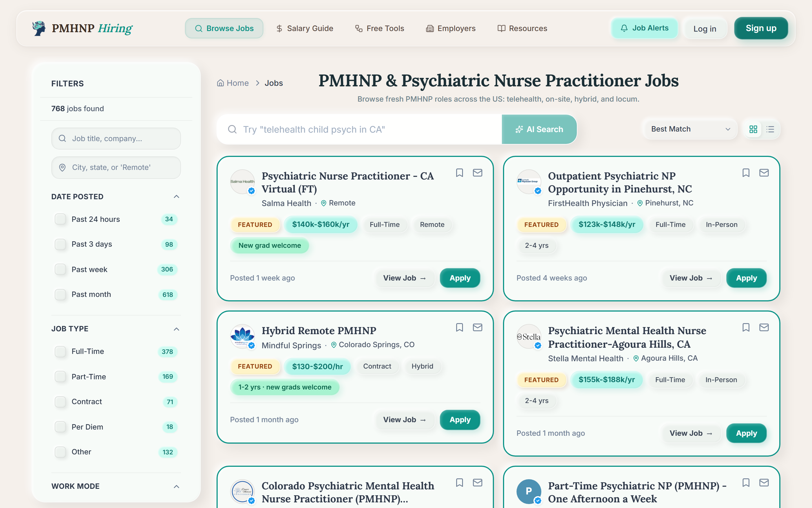This screenshot has height=508, width=812.
Task: Enable the Contract job type checkbox
Action: (60, 402)
